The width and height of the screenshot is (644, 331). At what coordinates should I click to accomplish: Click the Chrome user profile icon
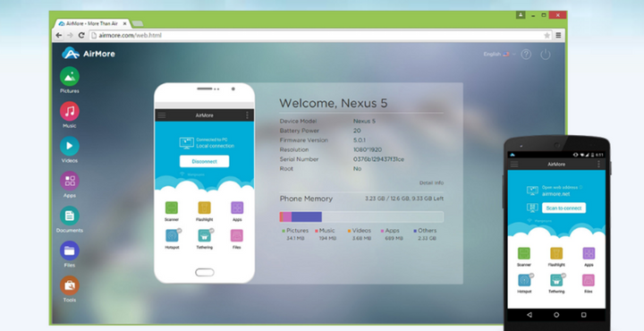coord(521,15)
